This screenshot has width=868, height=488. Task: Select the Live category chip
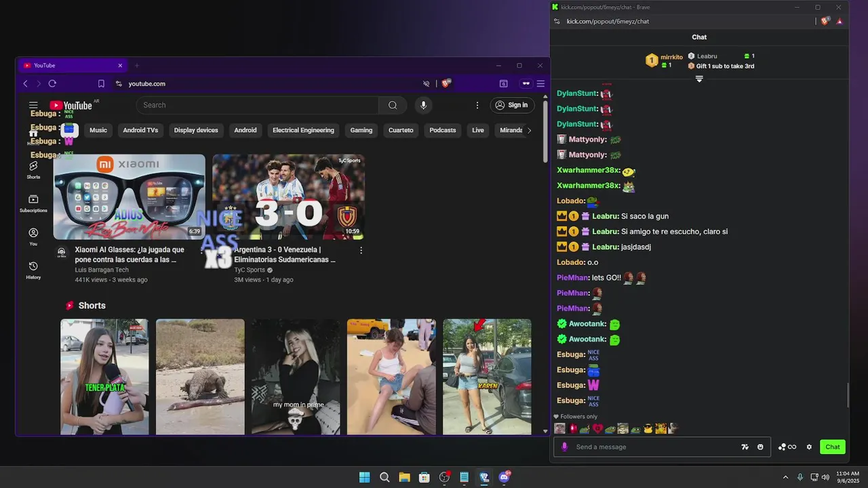coord(478,130)
